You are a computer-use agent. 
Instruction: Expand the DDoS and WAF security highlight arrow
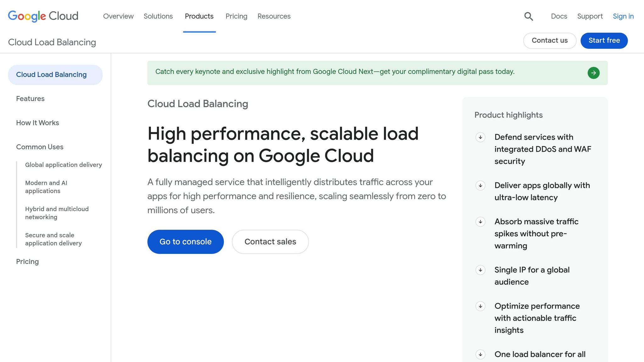point(480,137)
